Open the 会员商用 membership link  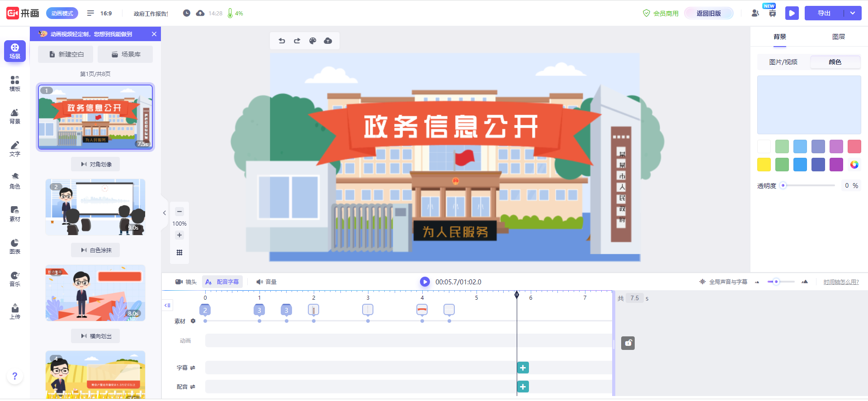coord(660,13)
